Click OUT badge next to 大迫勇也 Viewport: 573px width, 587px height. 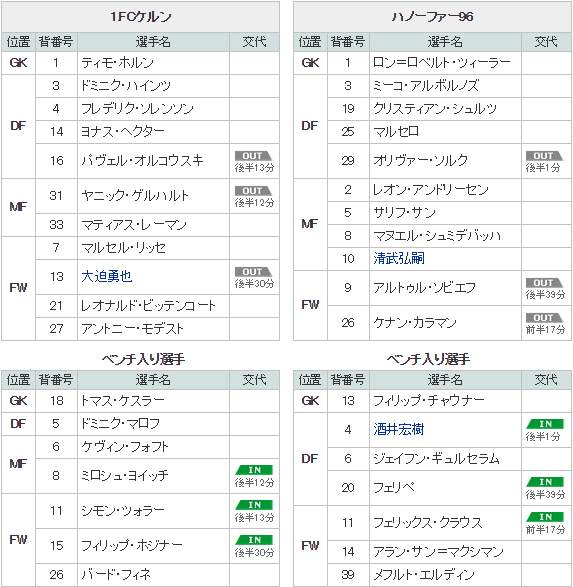253,272
